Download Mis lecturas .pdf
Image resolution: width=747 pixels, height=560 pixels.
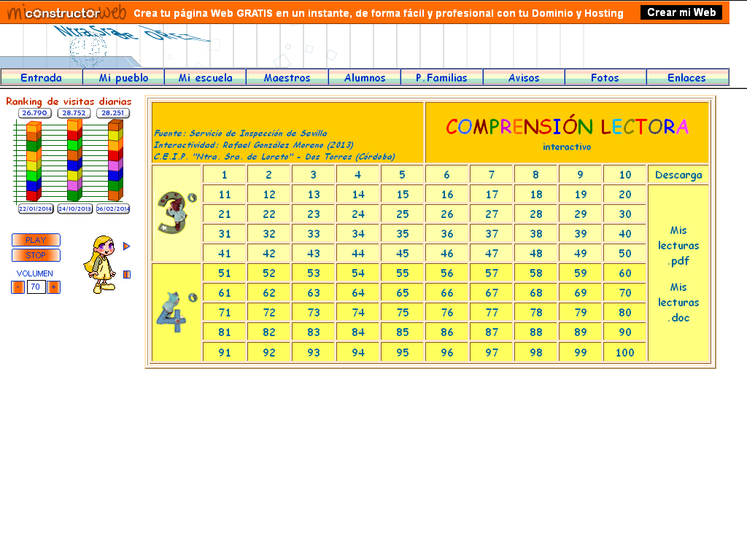[x=678, y=246]
